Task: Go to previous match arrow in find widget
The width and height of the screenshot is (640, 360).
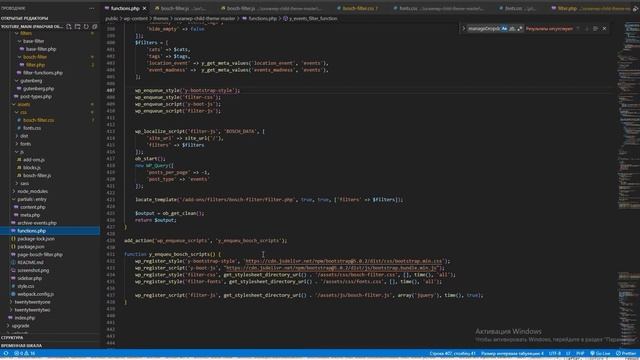Action: (x=578, y=29)
